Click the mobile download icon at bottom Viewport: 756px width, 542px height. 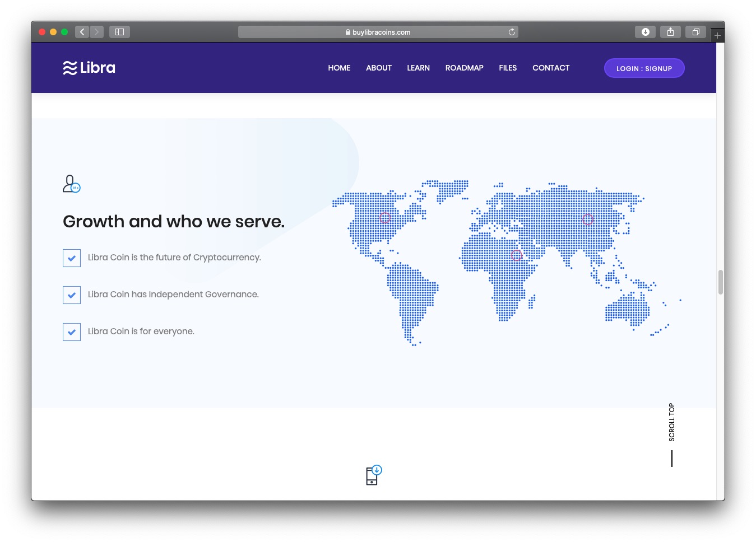pyautogui.click(x=374, y=475)
